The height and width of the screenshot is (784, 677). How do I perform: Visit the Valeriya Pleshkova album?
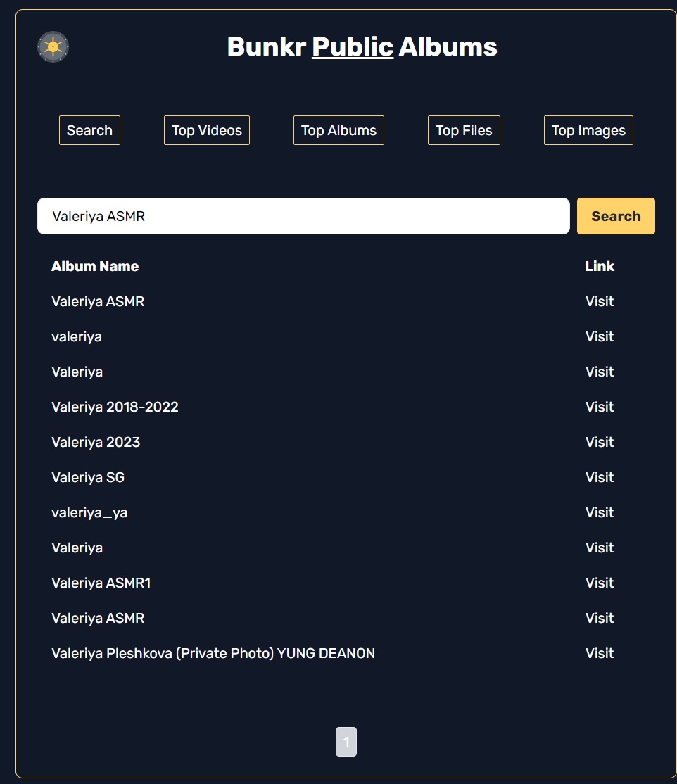pyautogui.click(x=599, y=654)
